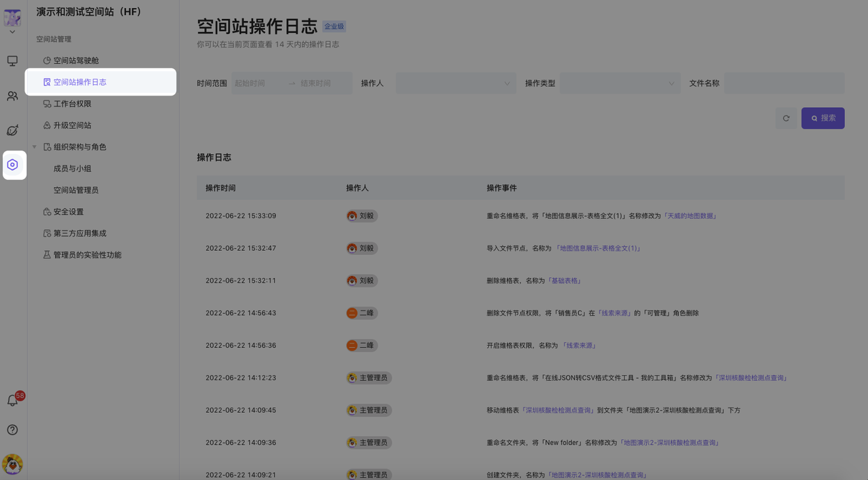
Task: Go to 安全设置 menu item
Action: [68, 212]
